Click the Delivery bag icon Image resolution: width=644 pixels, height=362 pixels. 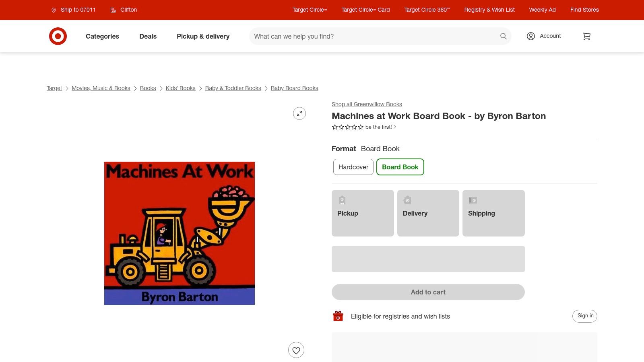(x=407, y=200)
